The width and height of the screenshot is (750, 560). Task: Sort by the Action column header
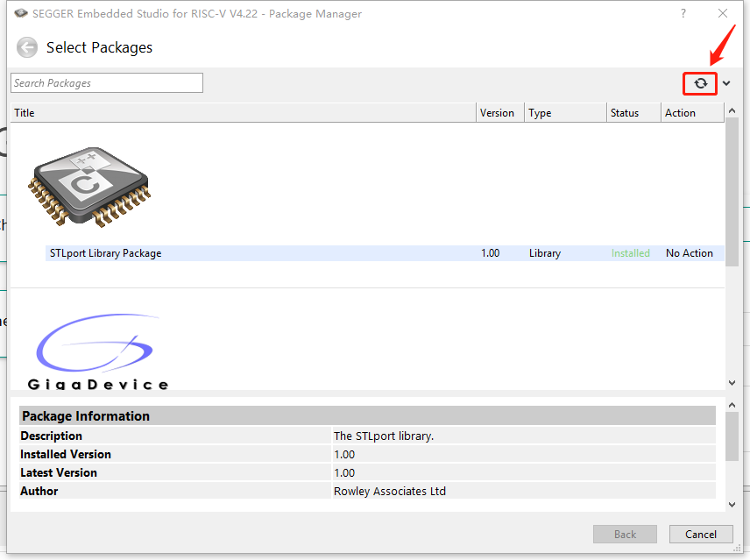[692, 113]
